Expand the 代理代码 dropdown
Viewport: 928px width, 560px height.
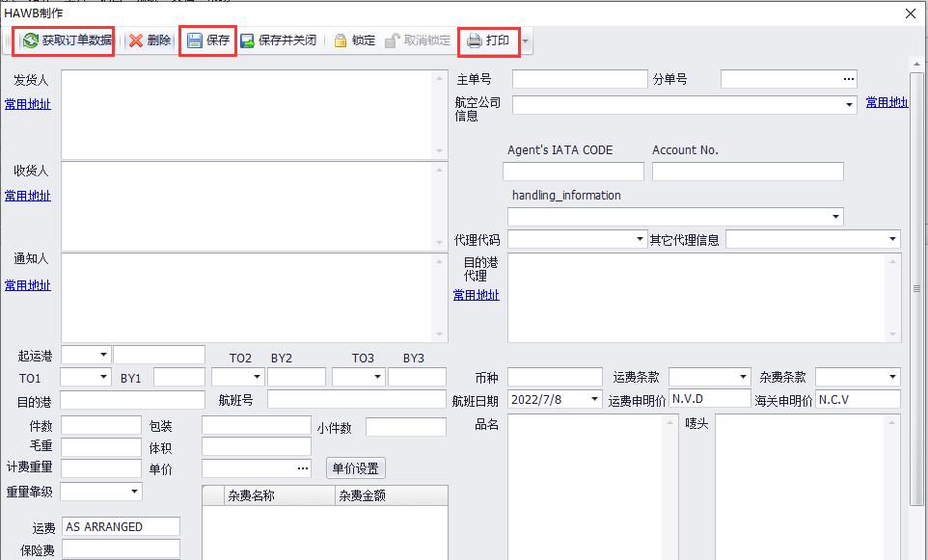(640, 239)
